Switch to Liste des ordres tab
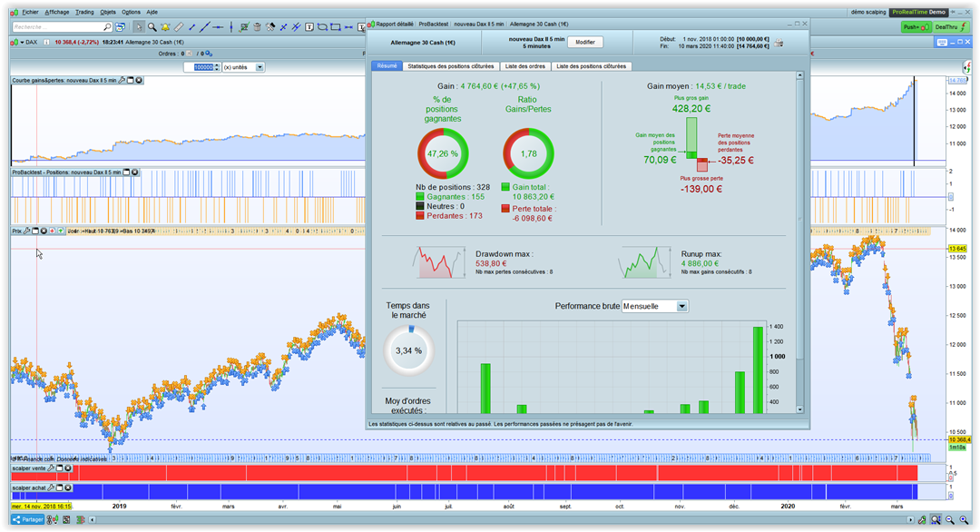 [x=525, y=65]
